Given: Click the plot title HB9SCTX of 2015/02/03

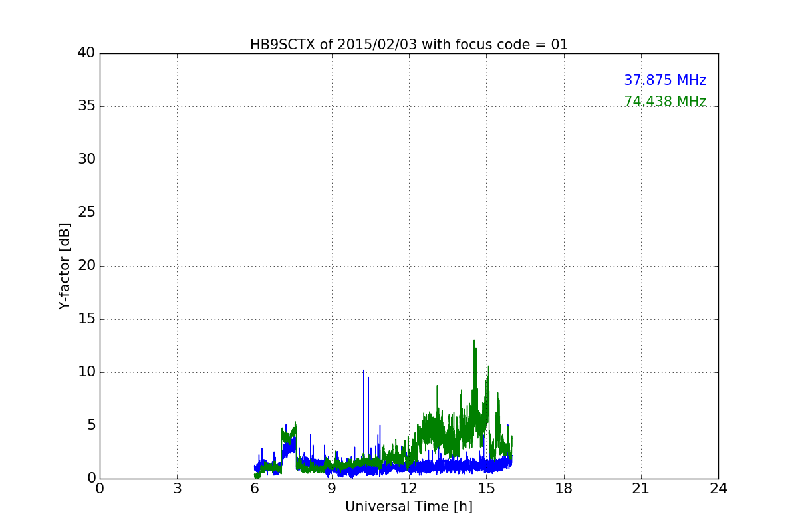Looking at the screenshot, I should point(409,45).
